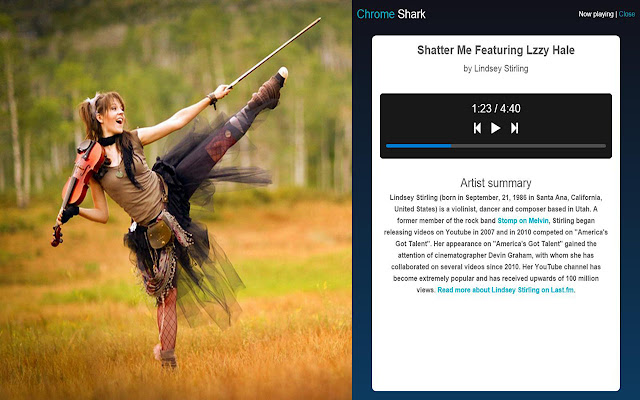This screenshot has width=640, height=400.
Task: Click the 1:23 / 4:40 time display
Action: pyautogui.click(x=496, y=109)
